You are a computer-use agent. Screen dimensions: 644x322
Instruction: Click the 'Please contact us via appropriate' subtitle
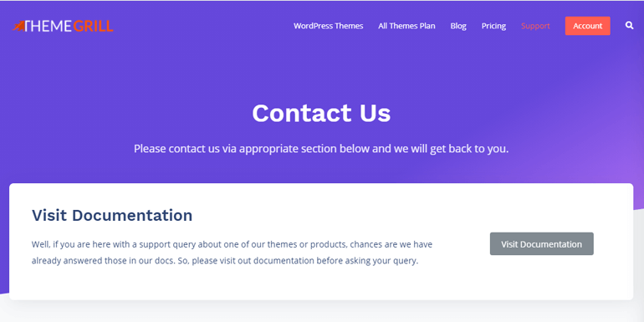(x=321, y=149)
